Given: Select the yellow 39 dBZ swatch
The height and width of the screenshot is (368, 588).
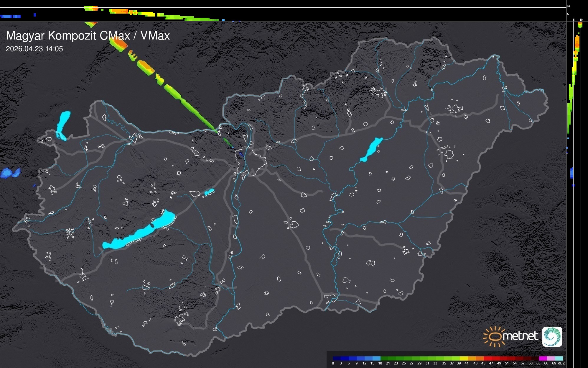Looking at the screenshot, I should 463,358.
